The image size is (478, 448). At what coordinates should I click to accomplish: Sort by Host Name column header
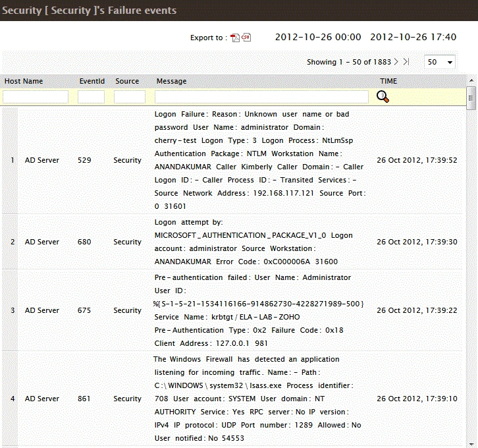pos(24,81)
